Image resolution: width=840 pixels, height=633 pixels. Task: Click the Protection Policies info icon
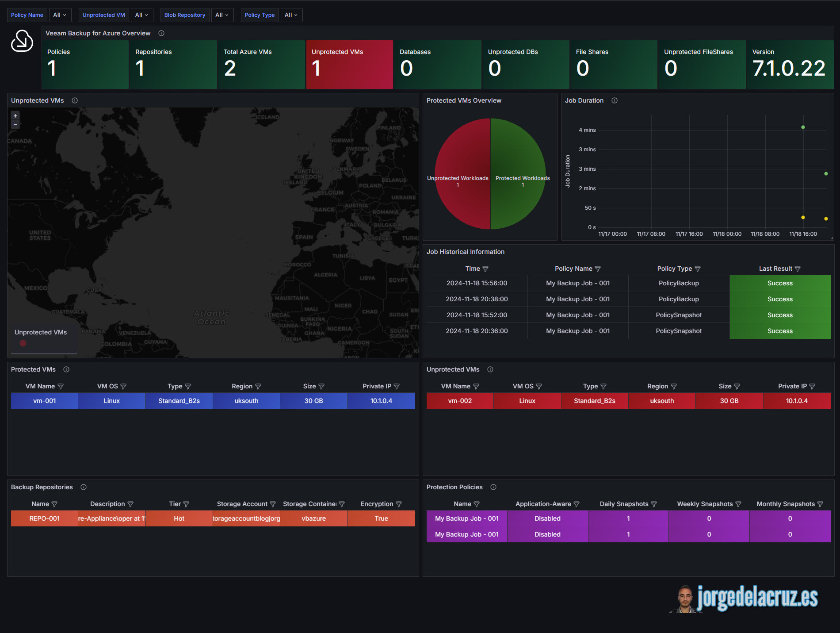493,487
